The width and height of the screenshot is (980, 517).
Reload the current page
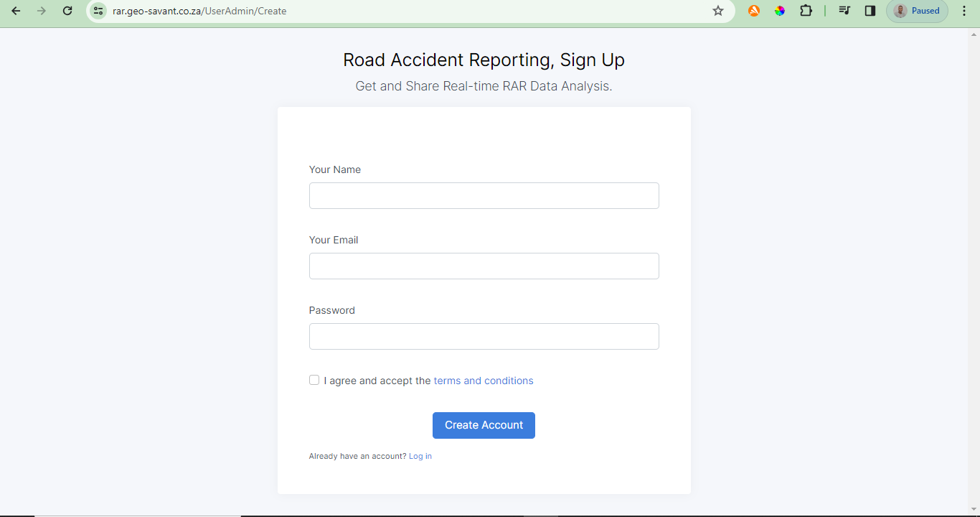67,11
